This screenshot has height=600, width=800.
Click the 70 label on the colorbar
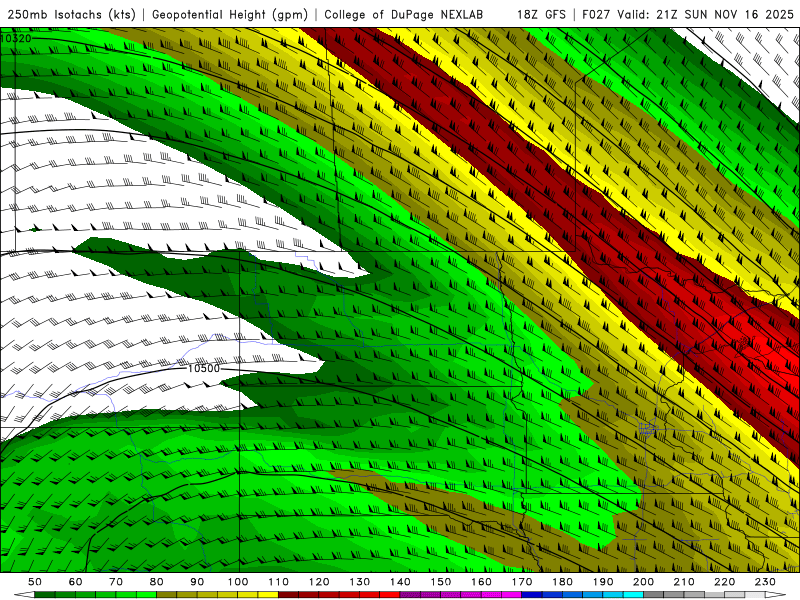116,582
